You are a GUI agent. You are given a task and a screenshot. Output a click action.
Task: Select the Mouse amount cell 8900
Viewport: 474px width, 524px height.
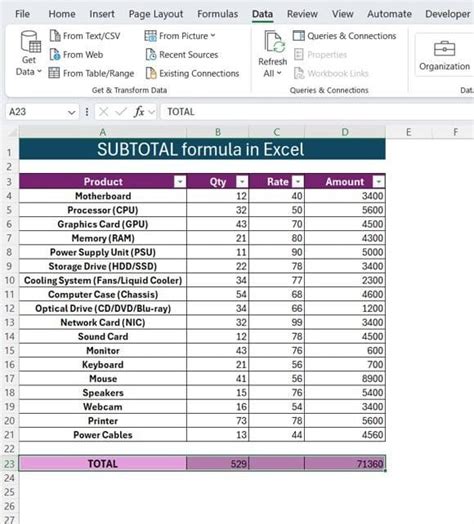point(345,378)
